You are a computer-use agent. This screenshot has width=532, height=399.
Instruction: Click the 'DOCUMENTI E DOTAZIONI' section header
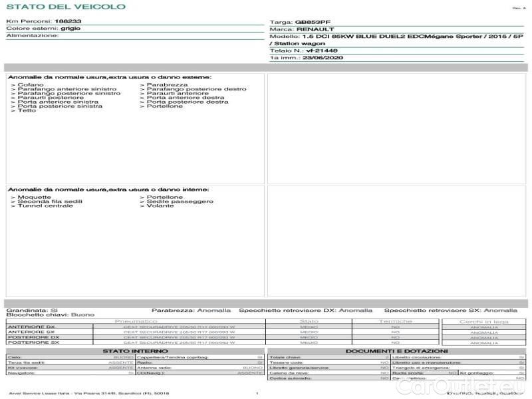tap(396, 351)
